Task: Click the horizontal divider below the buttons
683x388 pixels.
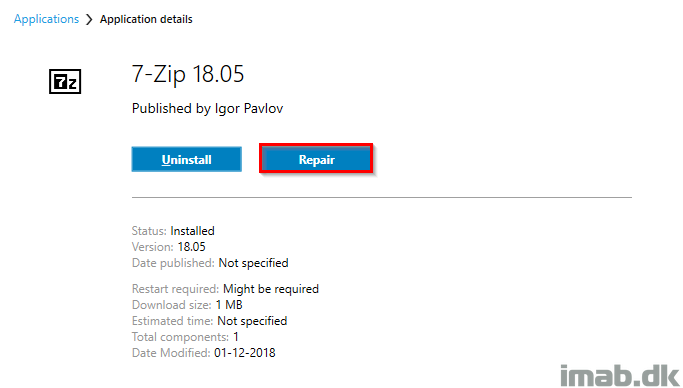Action: point(382,197)
